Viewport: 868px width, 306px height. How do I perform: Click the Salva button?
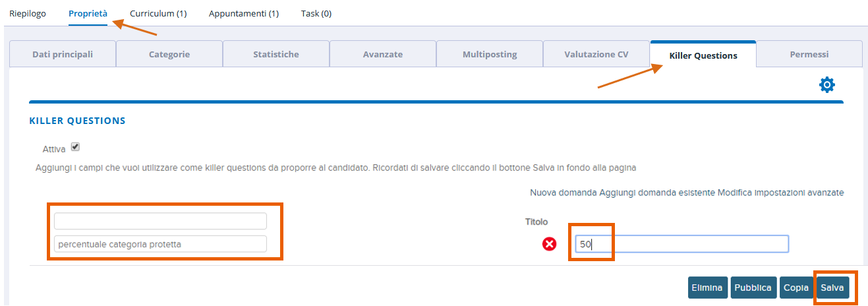(832, 288)
